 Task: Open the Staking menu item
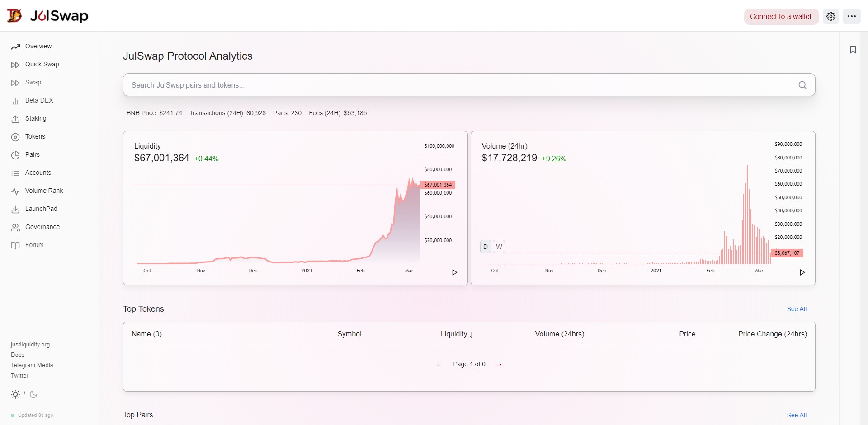(36, 118)
